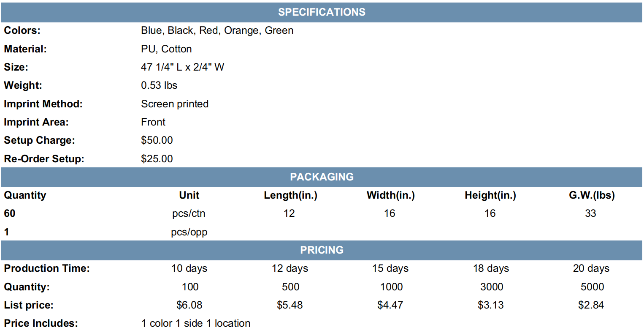Select the Length(in.) column header

[290, 195]
